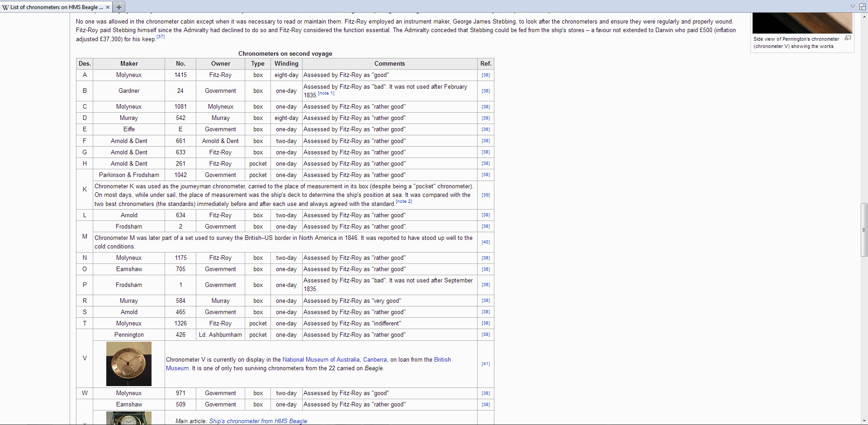Follow the National Museum of Australia link
This screenshot has height=425, width=868.
coord(321,360)
